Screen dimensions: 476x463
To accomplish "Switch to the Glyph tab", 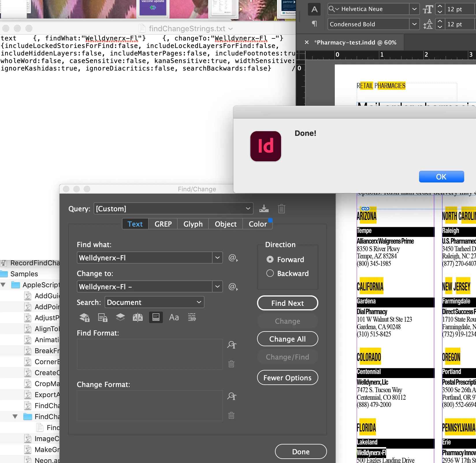I will [x=193, y=224].
